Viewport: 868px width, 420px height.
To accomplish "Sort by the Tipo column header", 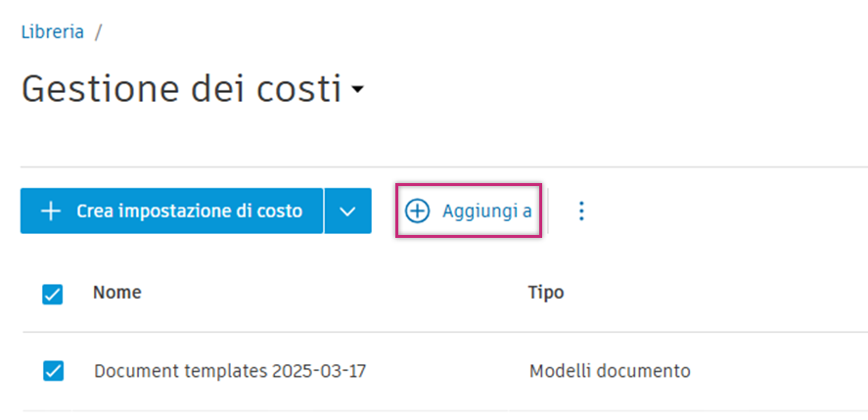I will (x=545, y=292).
